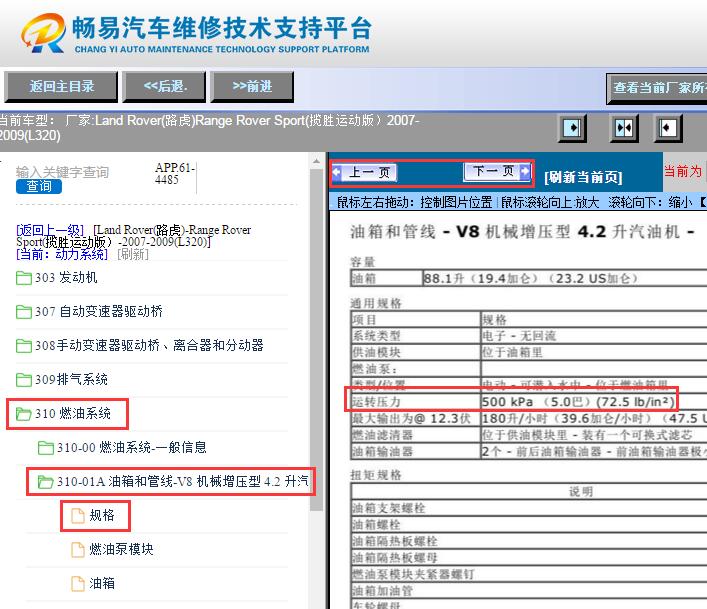Click the folder icon of 309排气系统
Image resolution: width=707 pixels, height=609 pixels.
23,380
